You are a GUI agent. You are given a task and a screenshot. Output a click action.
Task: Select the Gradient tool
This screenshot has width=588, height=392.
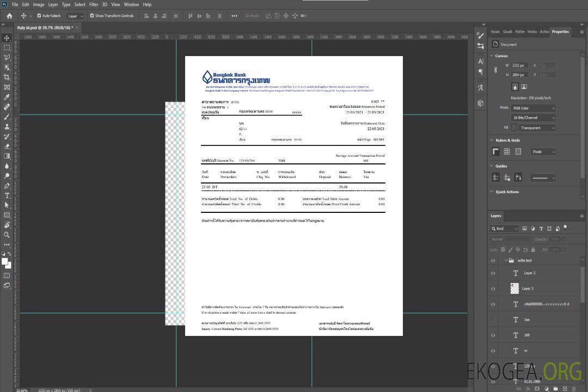(7, 156)
